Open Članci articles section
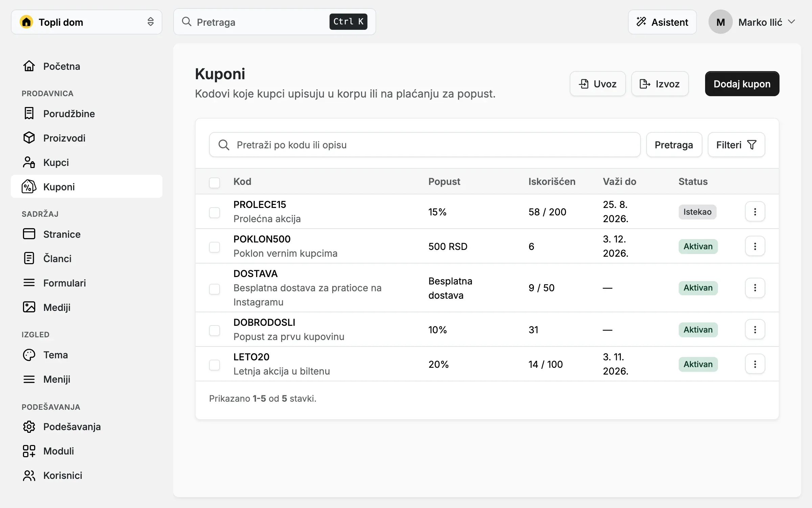812x508 pixels. [86, 258]
